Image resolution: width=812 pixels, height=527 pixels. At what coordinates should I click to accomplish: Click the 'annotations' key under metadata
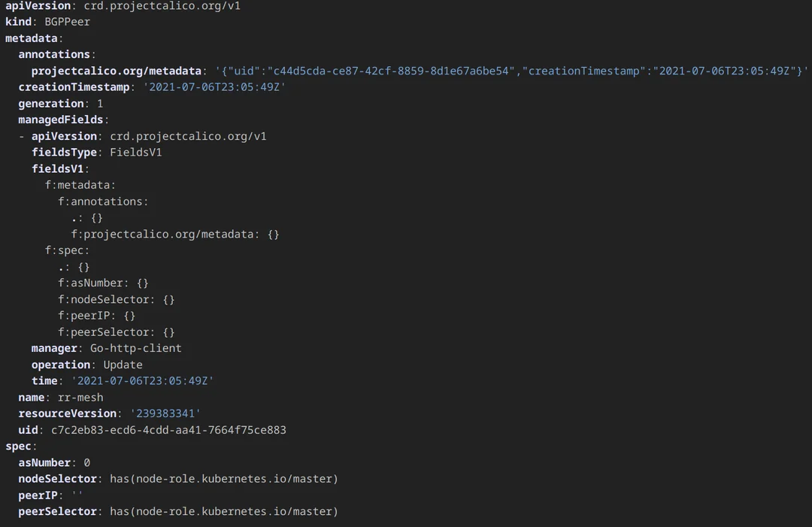pos(54,54)
